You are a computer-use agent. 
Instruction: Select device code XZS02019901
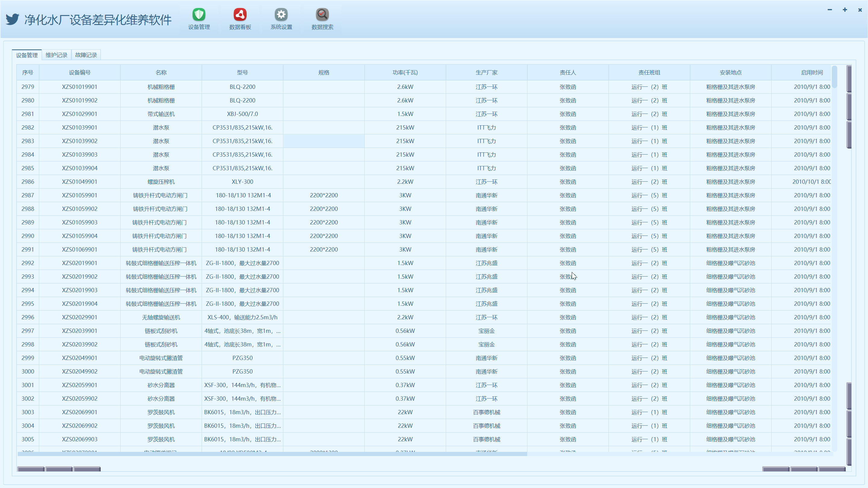[80, 263]
